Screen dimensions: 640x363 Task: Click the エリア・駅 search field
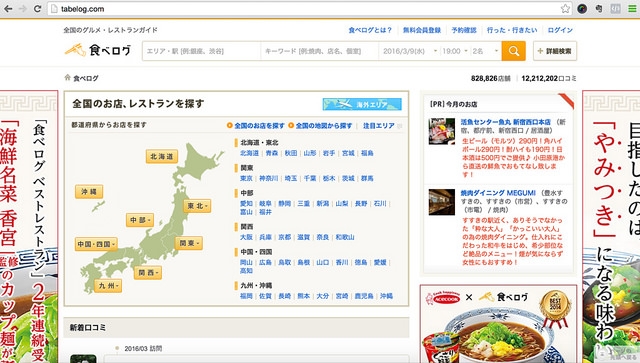[x=202, y=51]
